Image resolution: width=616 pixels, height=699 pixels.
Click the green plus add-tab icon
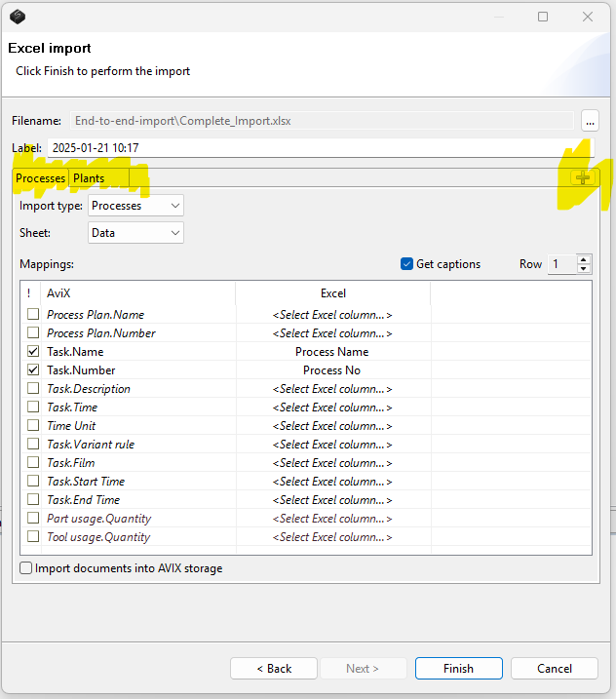[583, 177]
